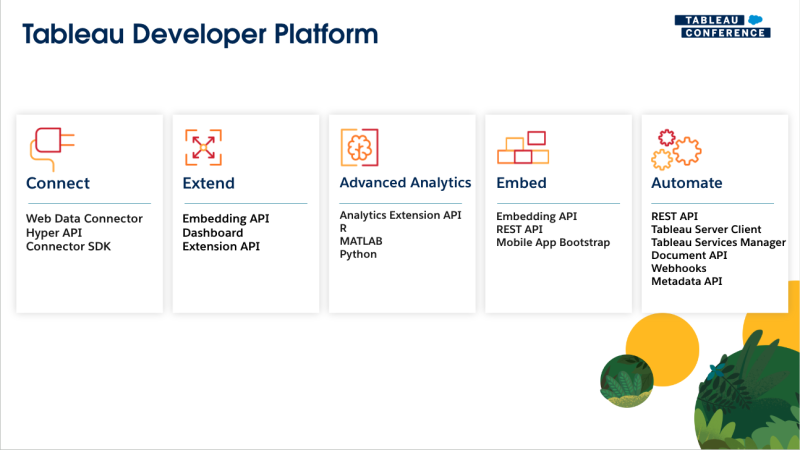
Task: Select Tableau Server Client entry
Action: tap(706, 229)
